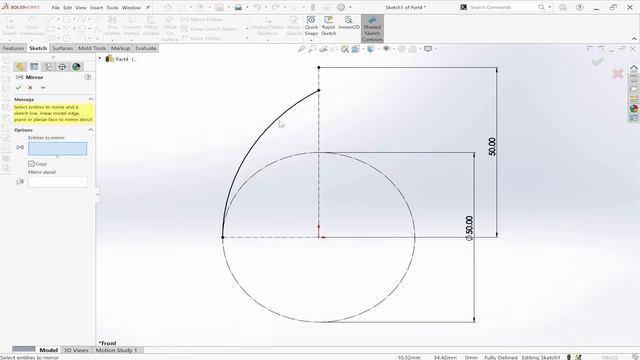Screen dimensions: 640x360
Task: Click Zoom to Area magnifier icon
Action: pyautogui.click(x=312, y=49)
